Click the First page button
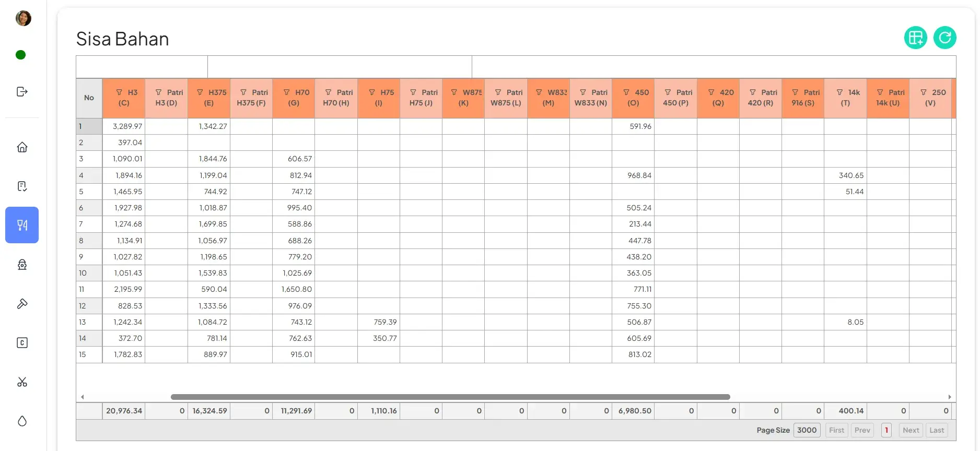The width and height of the screenshot is (980, 451). [x=836, y=430]
